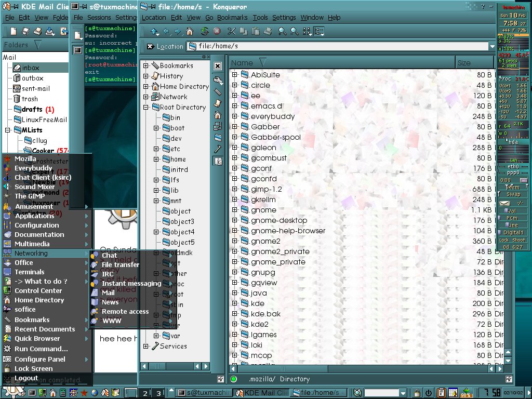The image size is (532, 399).
Task: Zoom in with the magnifier plus icon
Action: coord(282,32)
